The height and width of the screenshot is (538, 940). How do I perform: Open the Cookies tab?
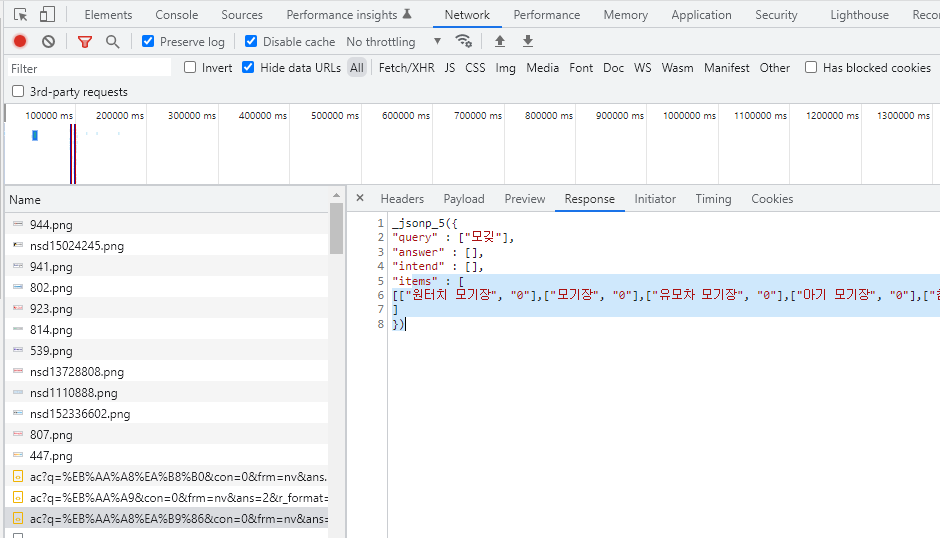point(772,199)
